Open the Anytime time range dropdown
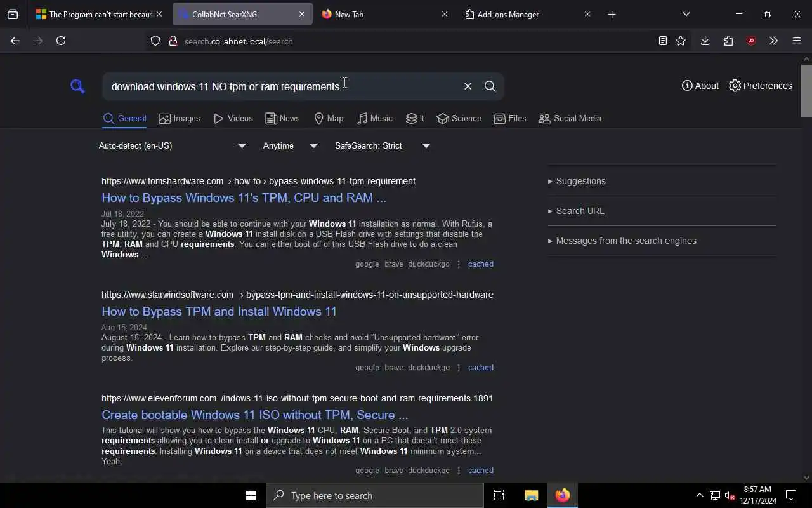The width and height of the screenshot is (812, 508). point(291,146)
